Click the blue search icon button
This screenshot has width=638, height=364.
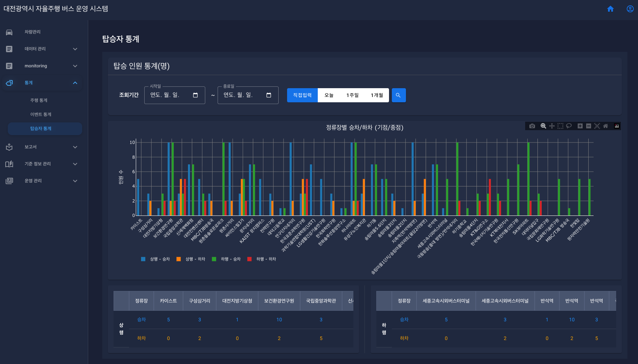[399, 95]
